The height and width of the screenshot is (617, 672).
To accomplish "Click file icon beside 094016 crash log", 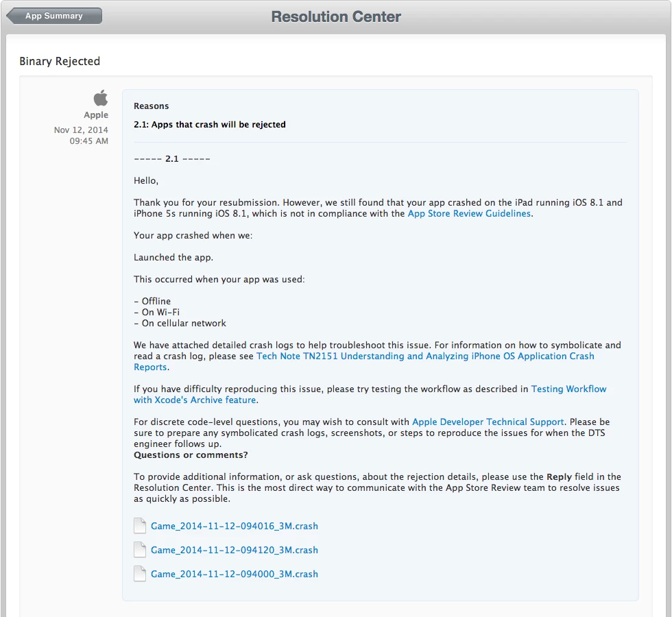I will click(140, 526).
